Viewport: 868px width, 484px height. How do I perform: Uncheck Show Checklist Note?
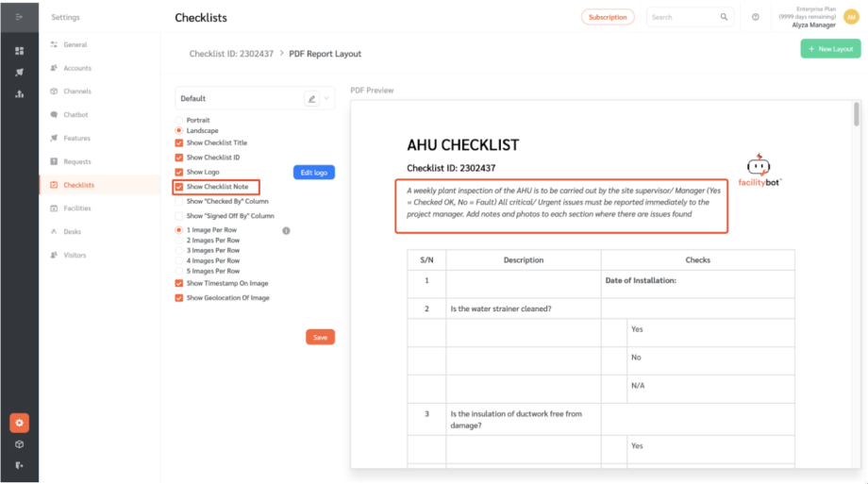coord(179,187)
